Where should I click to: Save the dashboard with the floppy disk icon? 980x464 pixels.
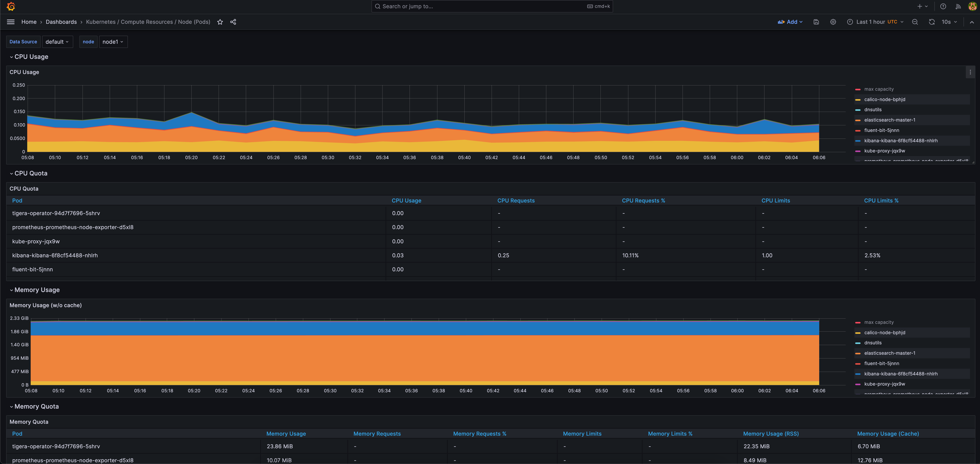point(816,22)
